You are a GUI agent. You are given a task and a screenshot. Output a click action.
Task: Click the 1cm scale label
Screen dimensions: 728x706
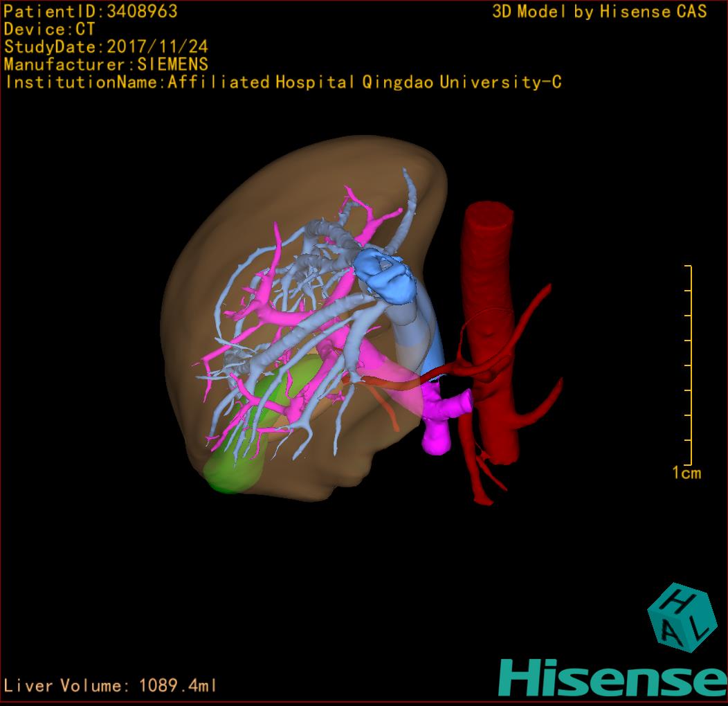tap(686, 473)
